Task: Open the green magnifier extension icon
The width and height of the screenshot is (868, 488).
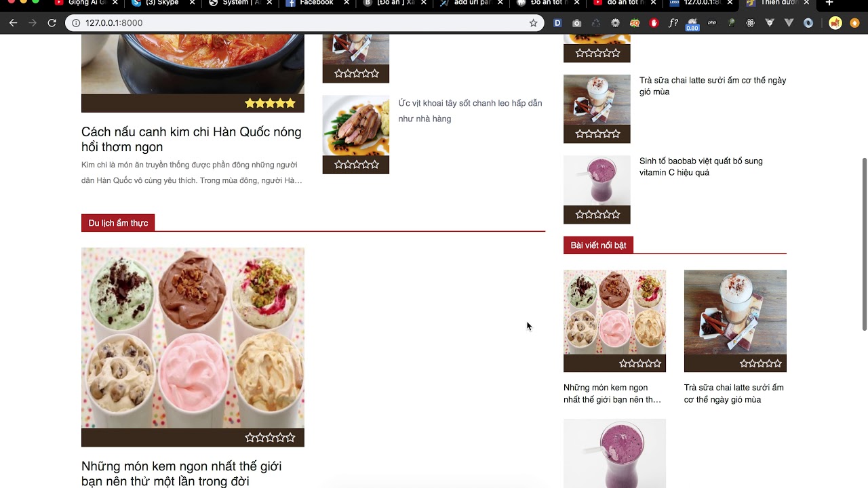Action: [731, 23]
